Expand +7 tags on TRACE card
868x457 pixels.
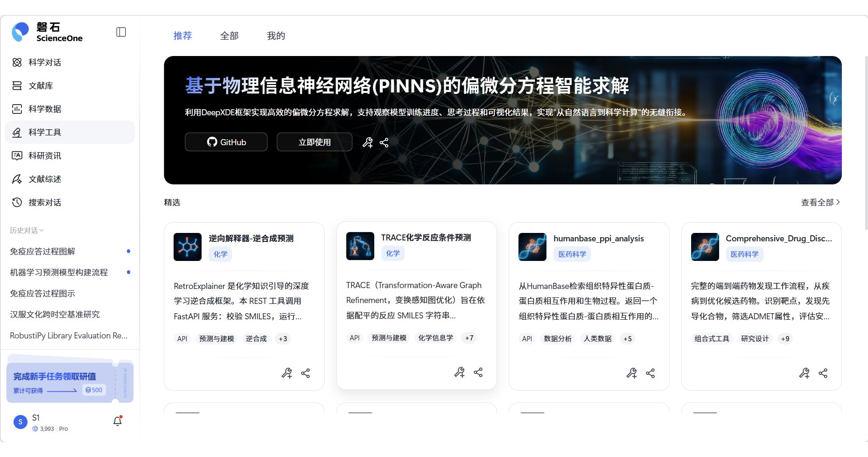(469, 337)
